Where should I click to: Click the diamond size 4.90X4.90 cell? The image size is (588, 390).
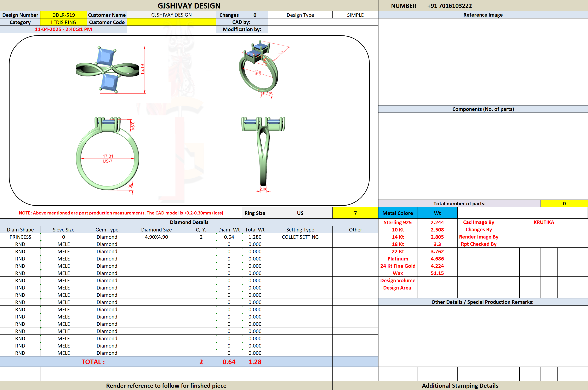156,237
